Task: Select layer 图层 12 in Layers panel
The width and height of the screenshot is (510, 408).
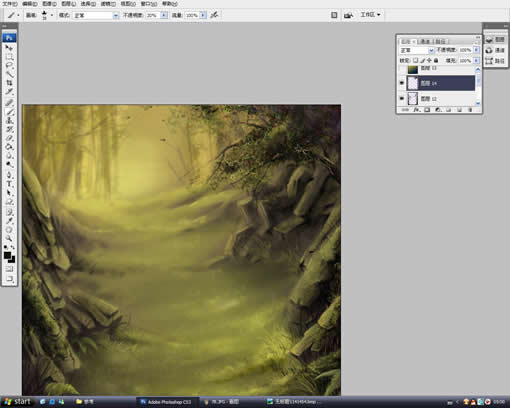Action: (442, 99)
